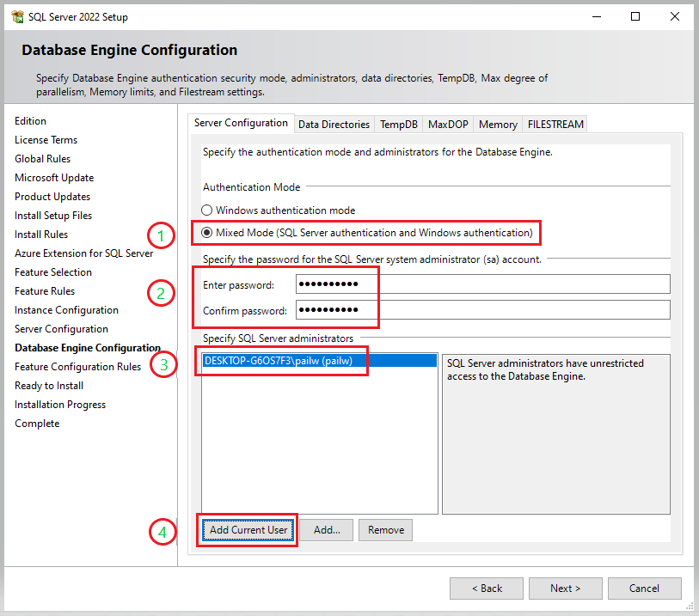699x616 pixels.
Task: Open the TempDB tab
Action: tap(398, 125)
